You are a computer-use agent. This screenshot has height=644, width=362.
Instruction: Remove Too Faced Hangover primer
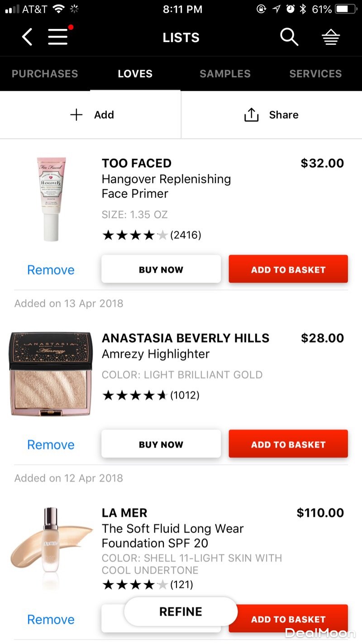51,270
